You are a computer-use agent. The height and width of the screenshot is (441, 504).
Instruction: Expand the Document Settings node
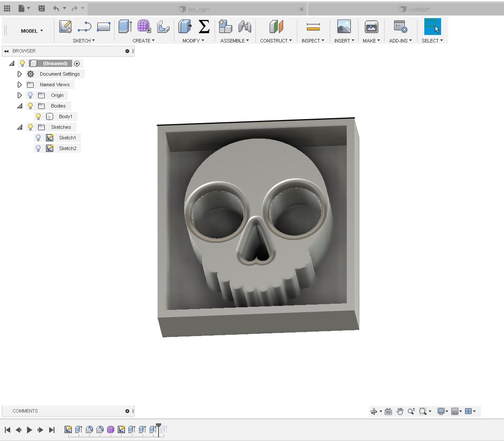(x=19, y=74)
